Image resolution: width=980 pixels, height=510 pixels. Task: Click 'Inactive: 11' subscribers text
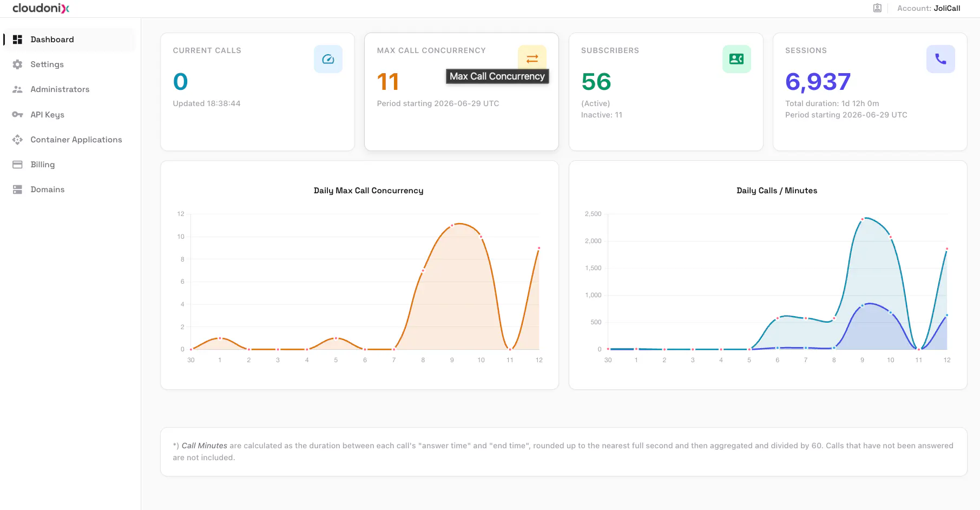(x=602, y=115)
